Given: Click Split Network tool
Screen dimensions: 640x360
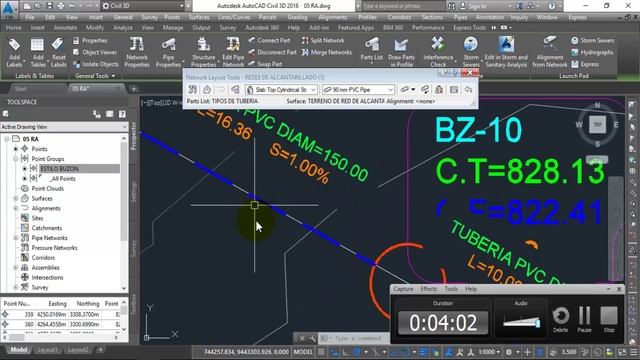Looking at the screenshot, I should [x=323, y=40].
